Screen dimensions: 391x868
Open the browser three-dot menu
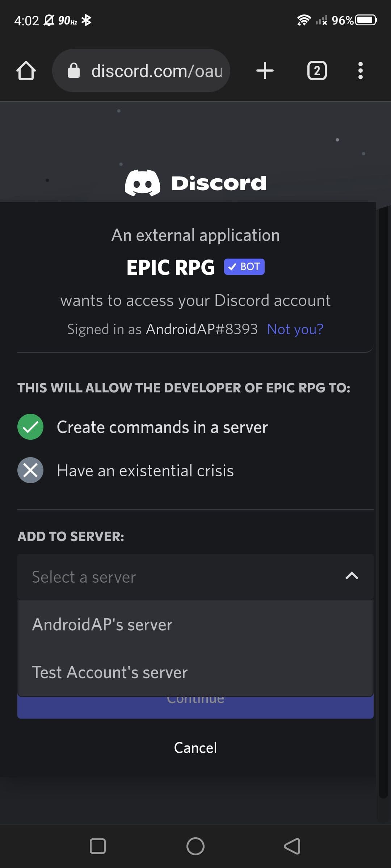[360, 71]
